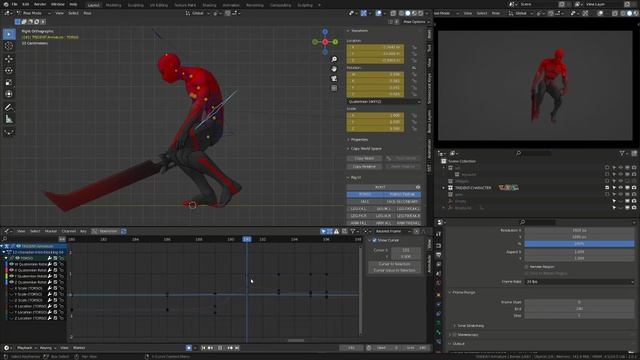This screenshot has height=360, width=640.
Task: Click the graph editor horizontal scrollbar
Action: [296, 340]
